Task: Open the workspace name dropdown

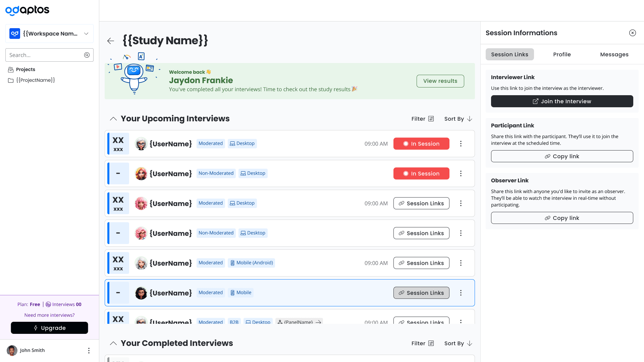Action: pos(49,34)
